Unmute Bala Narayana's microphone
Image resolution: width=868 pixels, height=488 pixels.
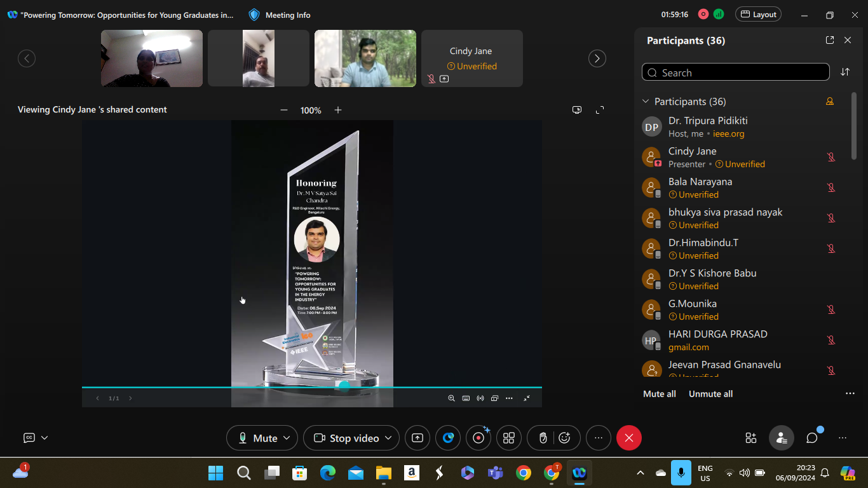(x=831, y=187)
